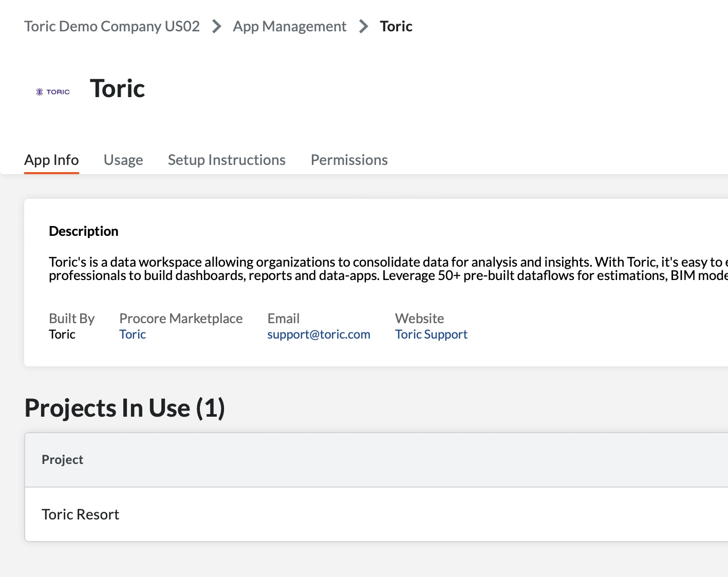Click the Toric app logo
728x577 pixels.
[53, 92]
